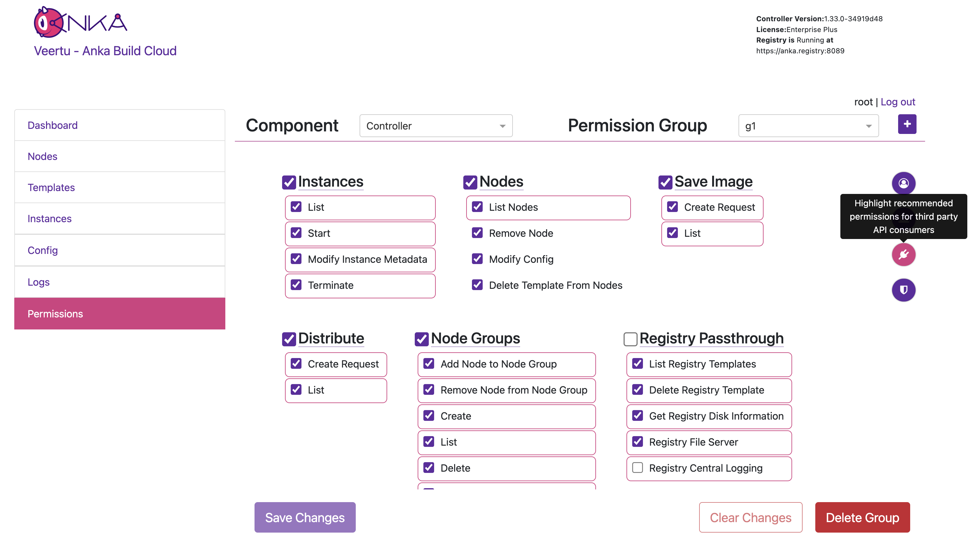The height and width of the screenshot is (551, 980).
Task: Toggle the Instances group checkbox
Action: click(x=289, y=182)
